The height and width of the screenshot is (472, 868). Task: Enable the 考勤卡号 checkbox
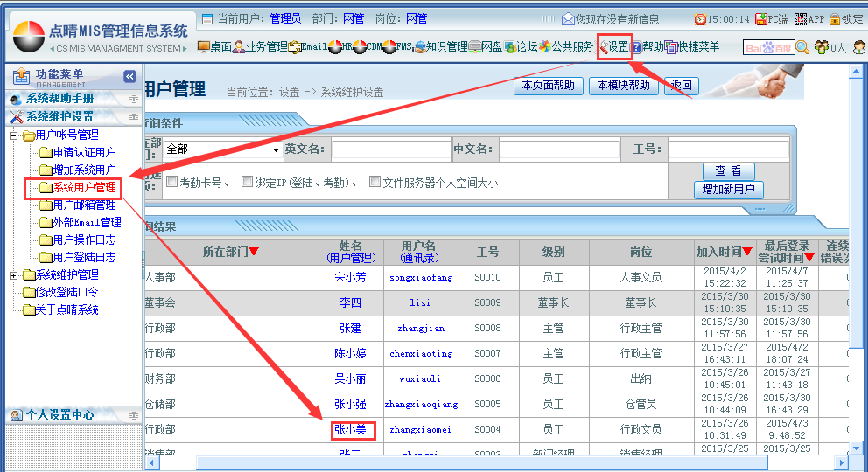(172, 182)
